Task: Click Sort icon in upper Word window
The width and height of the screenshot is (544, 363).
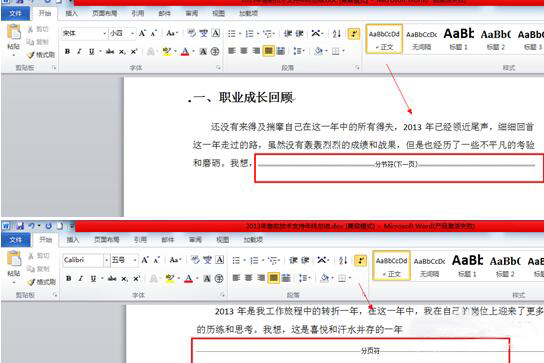Action: (x=337, y=34)
